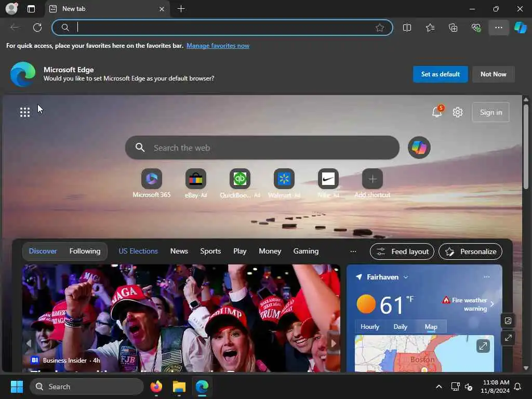Open the split screen icon
This screenshot has height=399, width=532.
pyautogui.click(x=407, y=28)
